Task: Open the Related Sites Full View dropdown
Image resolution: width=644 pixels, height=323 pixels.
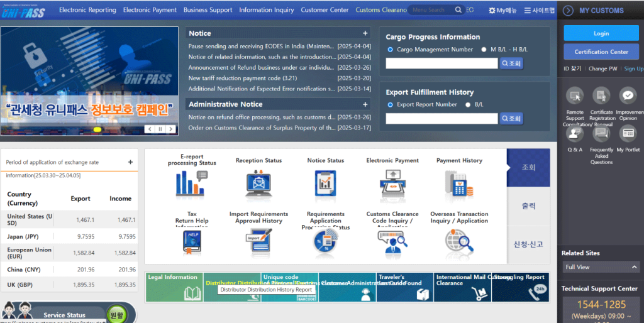Action: 600,267
